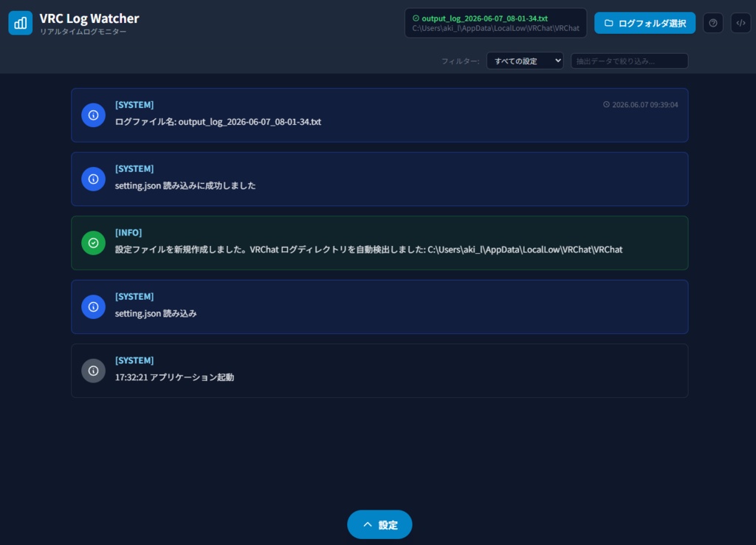Image resolution: width=756 pixels, height=545 pixels.
Task: Click the フィルター: label
Action: coord(461,61)
